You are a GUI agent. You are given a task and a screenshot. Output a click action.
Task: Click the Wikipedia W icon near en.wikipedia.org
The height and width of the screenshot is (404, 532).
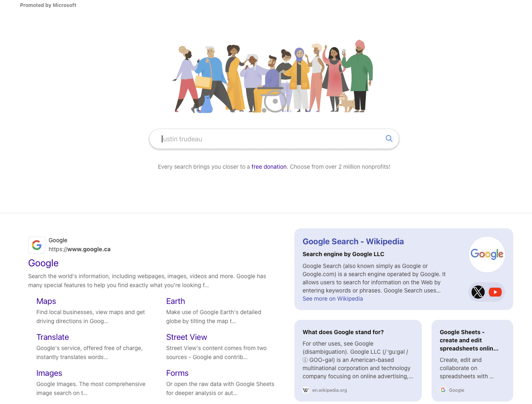coord(306,390)
